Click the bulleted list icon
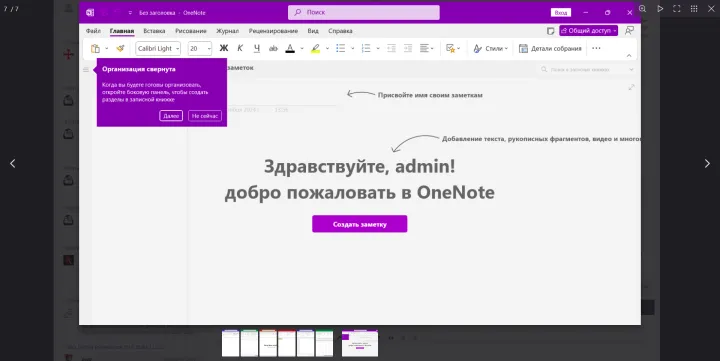Image resolution: width=720 pixels, height=361 pixels. [x=341, y=48]
